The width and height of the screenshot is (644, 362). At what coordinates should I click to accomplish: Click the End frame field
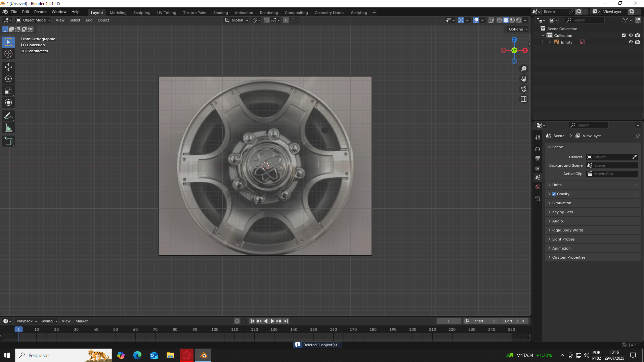[x=514, y=321]
